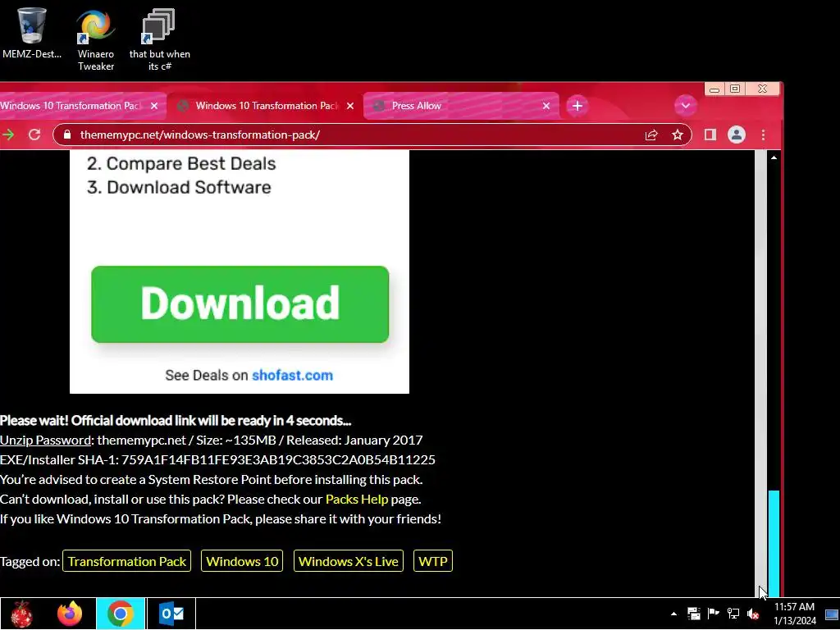Open the tray icon left of the flag
Image resolution: width=840 pixels, height=630 pixels.
pyautogui.click(x=694, y=614)
